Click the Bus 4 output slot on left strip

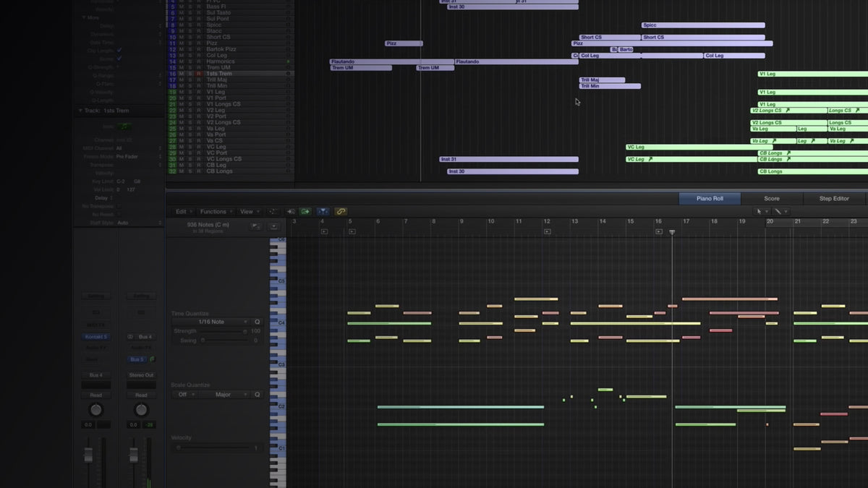[95, 375]
